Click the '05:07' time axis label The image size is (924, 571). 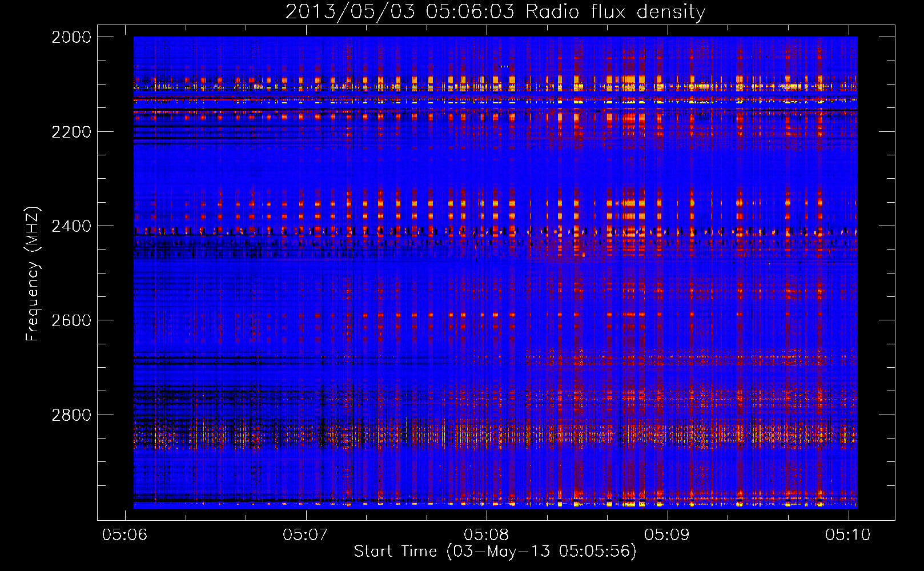[x=306, y=534]
